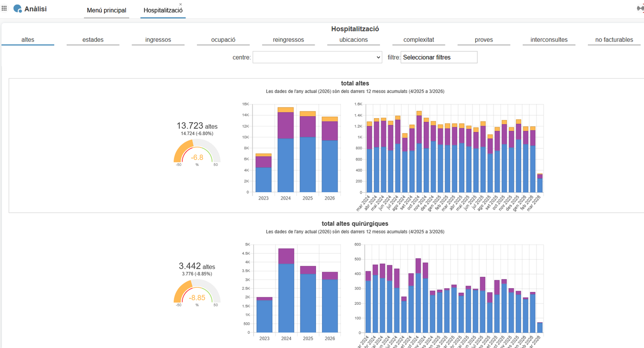Open the apps grid icon
This screenshot has height=348, width=644.
click(5, 8)
